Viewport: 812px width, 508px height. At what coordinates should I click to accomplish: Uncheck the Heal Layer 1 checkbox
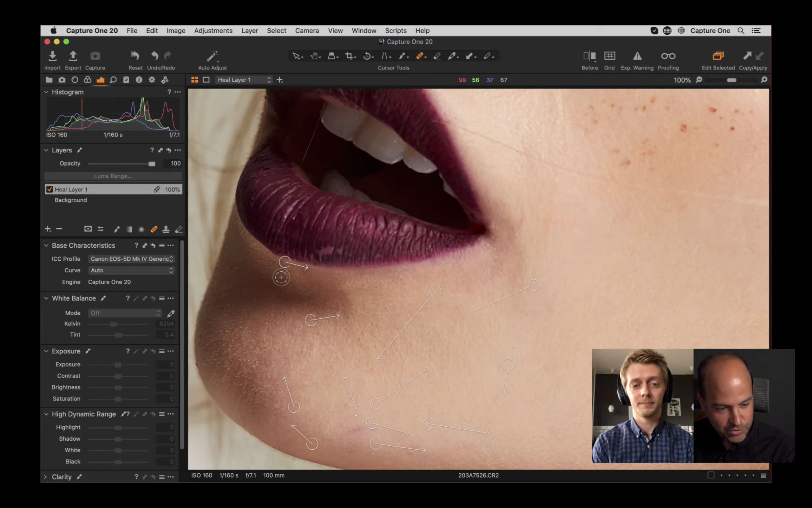coord(49,189)
